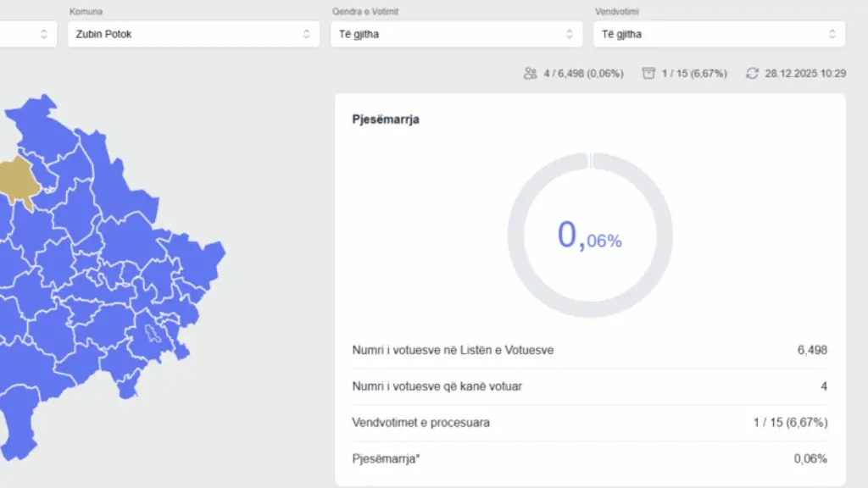Click the ballot box icon beside 1 / 15

[x=648, y=74]
